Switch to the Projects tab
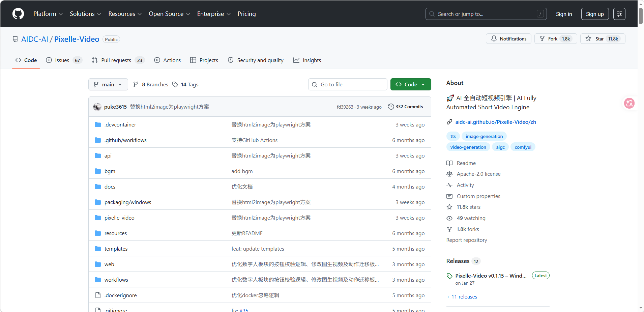The width and height of the screenshot is (644, 312). (x=204, y=60)
